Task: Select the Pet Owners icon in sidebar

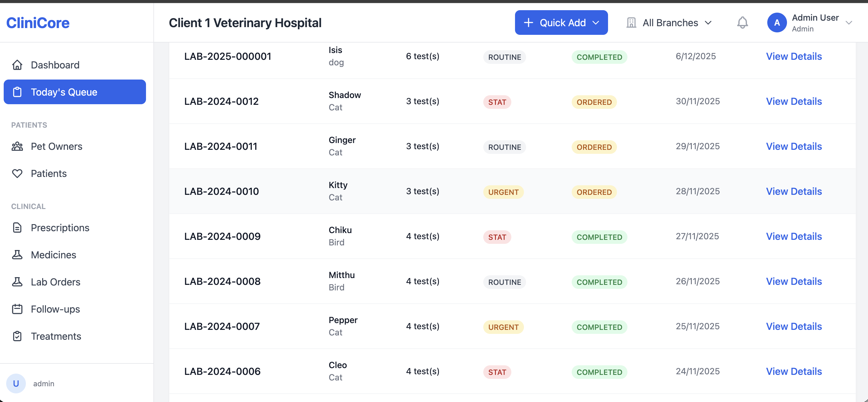Action: [17, 146]
